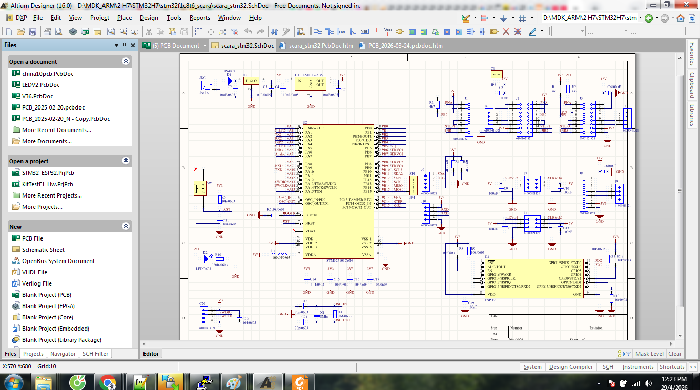Open the More Recent Documents link
700x390 pixels.
click(x=57, y=130)
